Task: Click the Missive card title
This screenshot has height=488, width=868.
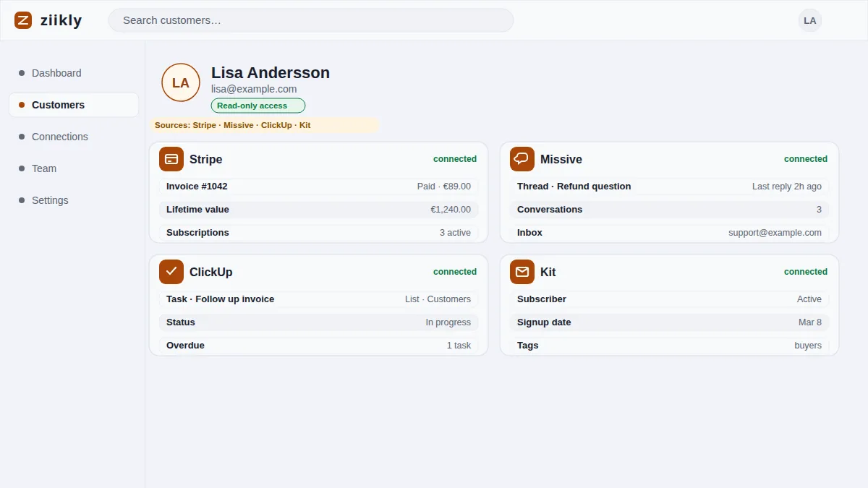Action: click(561, 159)
